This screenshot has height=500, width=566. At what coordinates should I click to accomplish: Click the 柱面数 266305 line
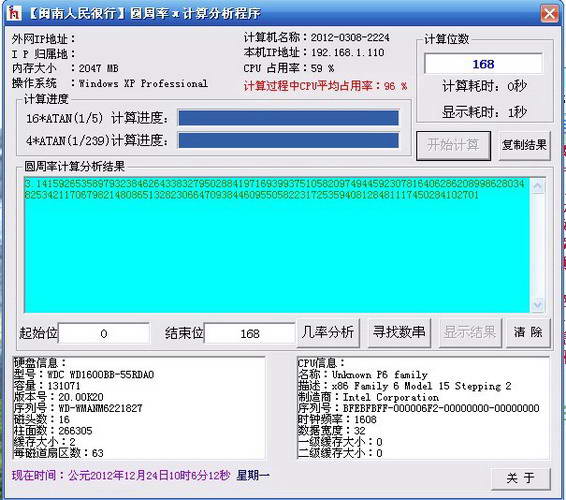(x=53, y=431)
